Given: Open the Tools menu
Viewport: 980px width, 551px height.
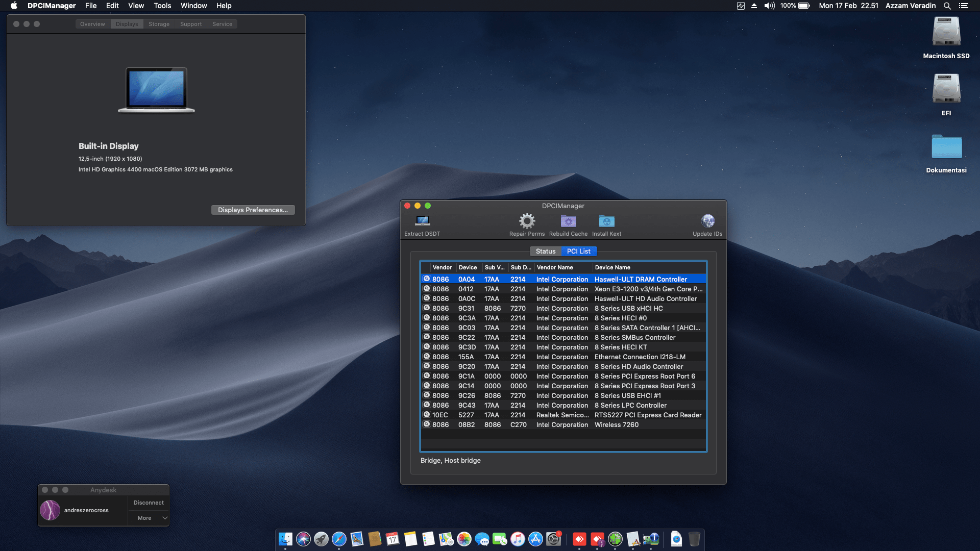Looking at the screenshot, I should (x=162, y=6).
